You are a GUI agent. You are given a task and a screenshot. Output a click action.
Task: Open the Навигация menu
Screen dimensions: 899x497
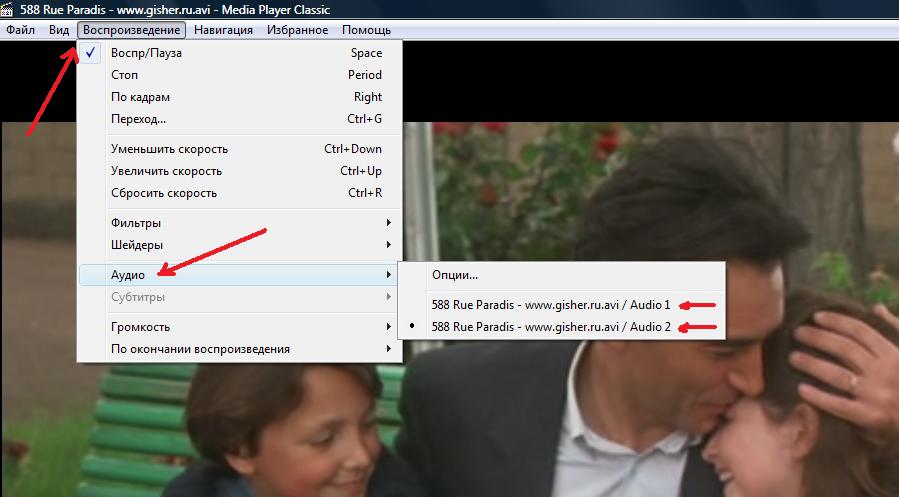click(226, 30)
